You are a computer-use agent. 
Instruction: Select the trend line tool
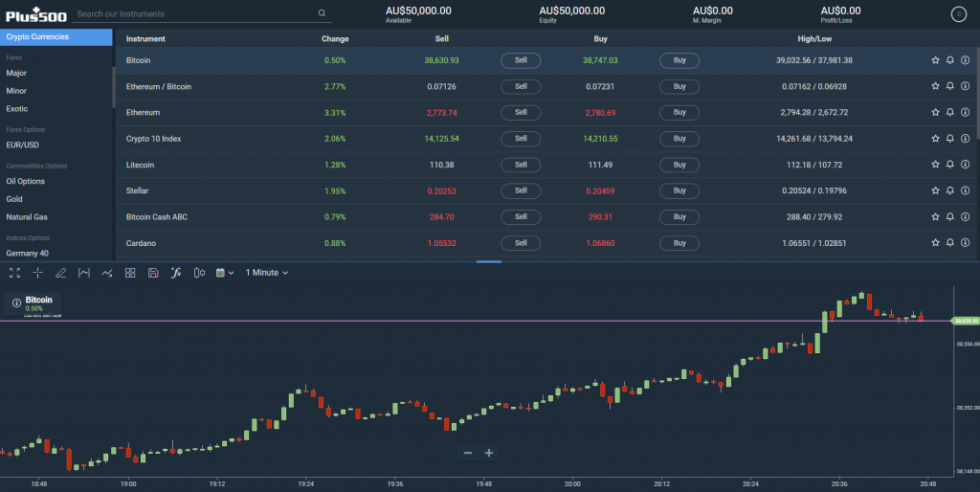pyautogui.click(x=107, y=273)
